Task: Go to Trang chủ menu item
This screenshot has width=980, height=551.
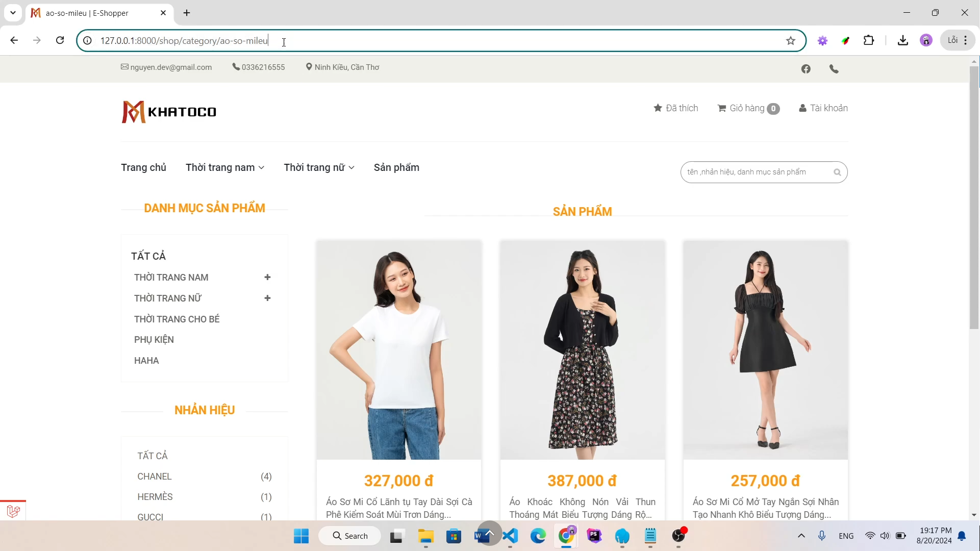Action: tap(143, 167)
